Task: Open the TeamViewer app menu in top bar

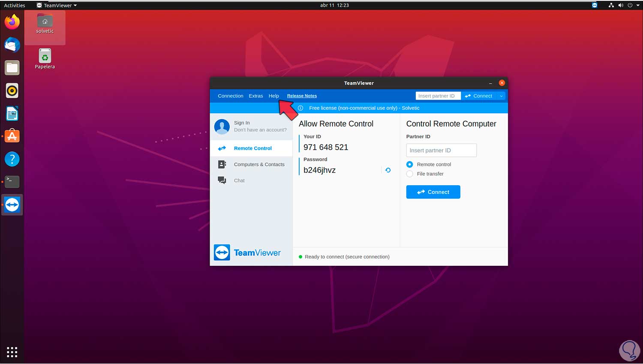Action: tap(57, 5)
